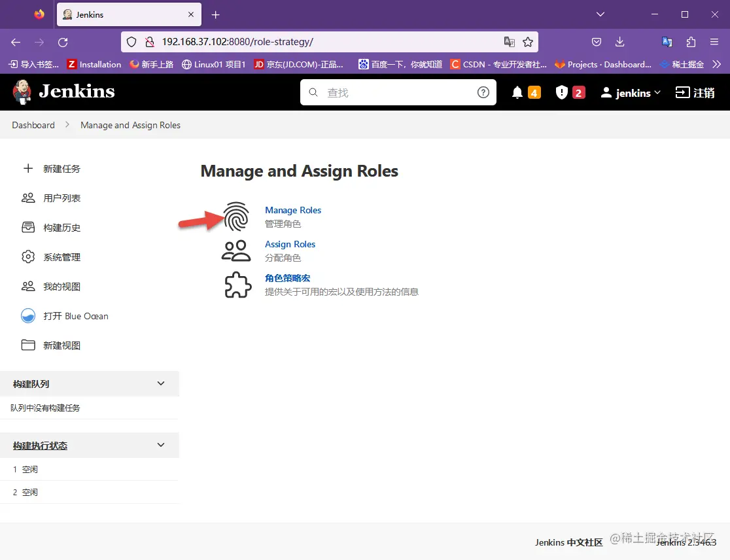Close the Jenkins browser tab
The height and width of the screenshot is (560, 730).
pos(191,14)
